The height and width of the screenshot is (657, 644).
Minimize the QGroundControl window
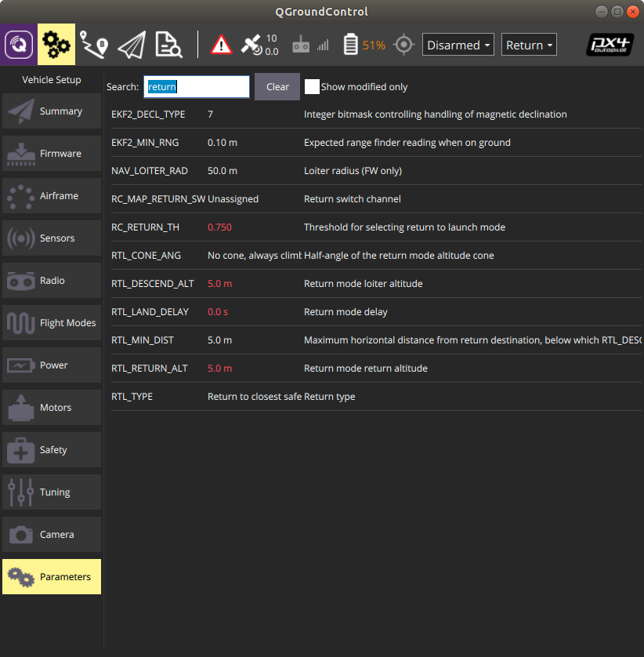pos(602,11)
